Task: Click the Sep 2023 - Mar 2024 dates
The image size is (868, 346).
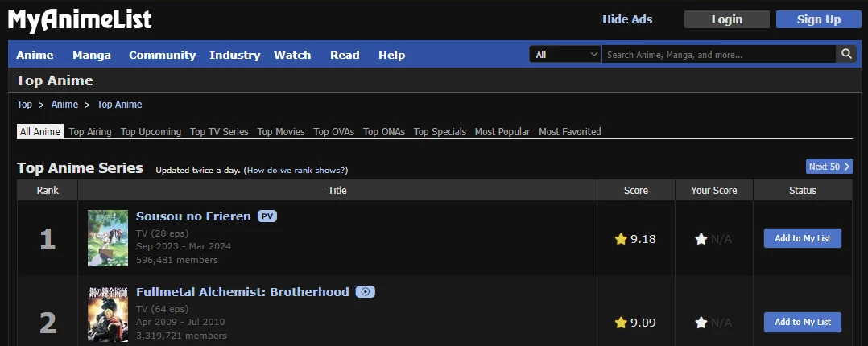Action: tap(184, 246)
